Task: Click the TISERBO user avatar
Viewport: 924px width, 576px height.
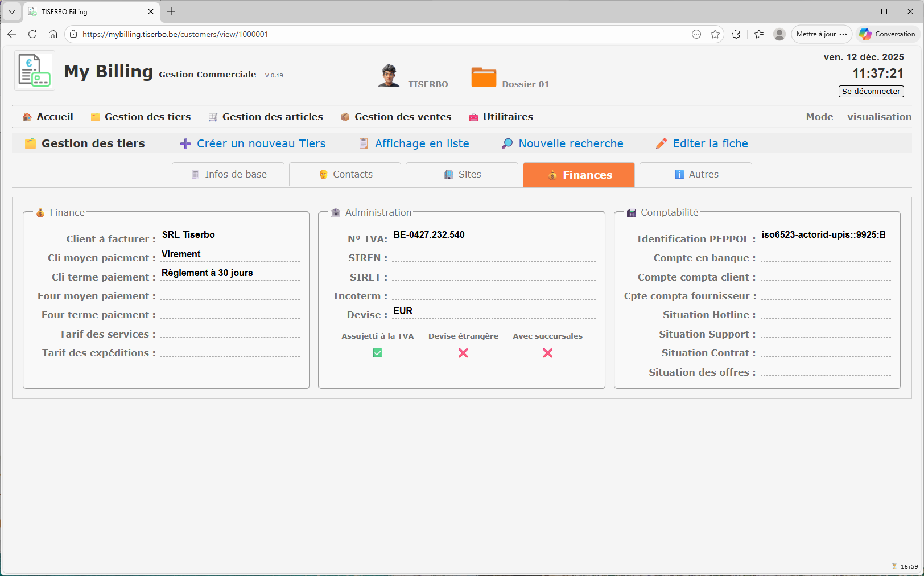Action: tap(389, 76)
